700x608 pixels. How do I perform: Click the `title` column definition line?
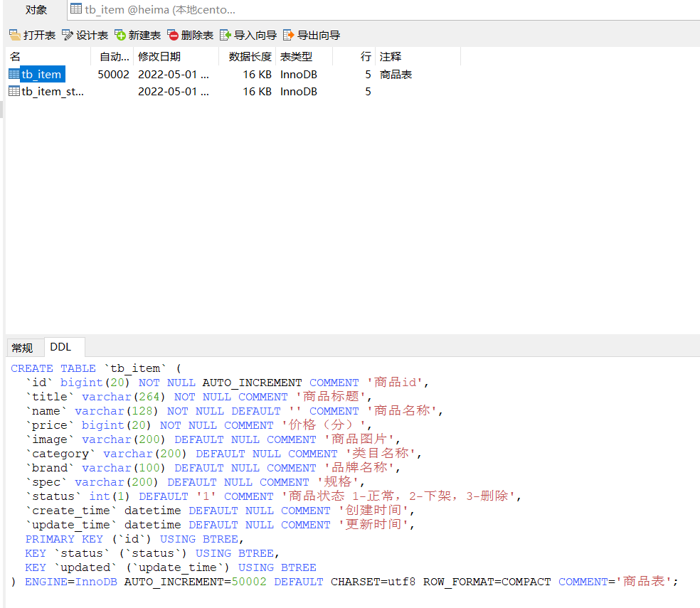[198, 397]
